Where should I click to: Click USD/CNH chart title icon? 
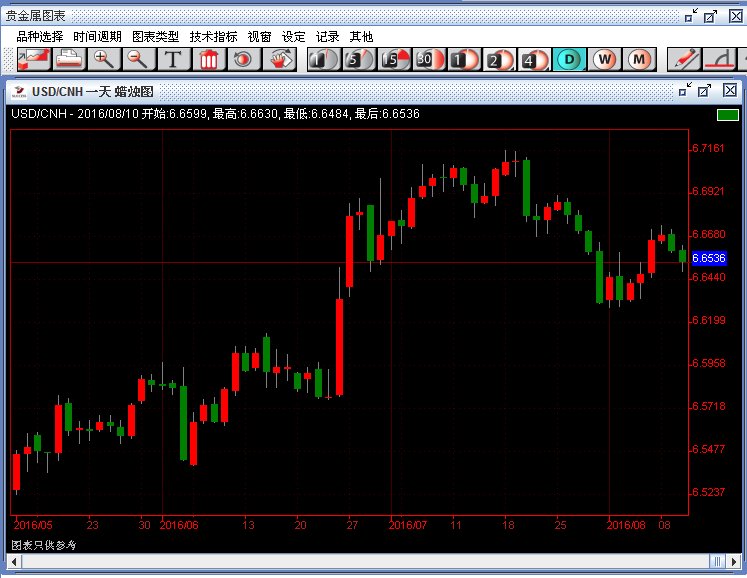point(20,91)
